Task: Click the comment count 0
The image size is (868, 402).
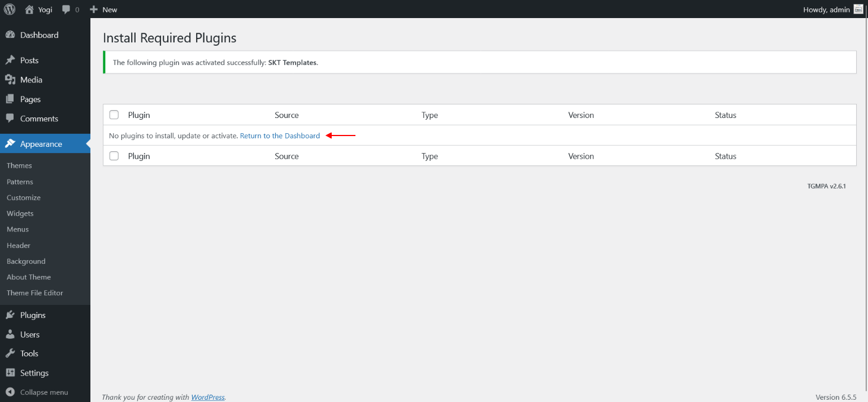Action: point(77,10)
